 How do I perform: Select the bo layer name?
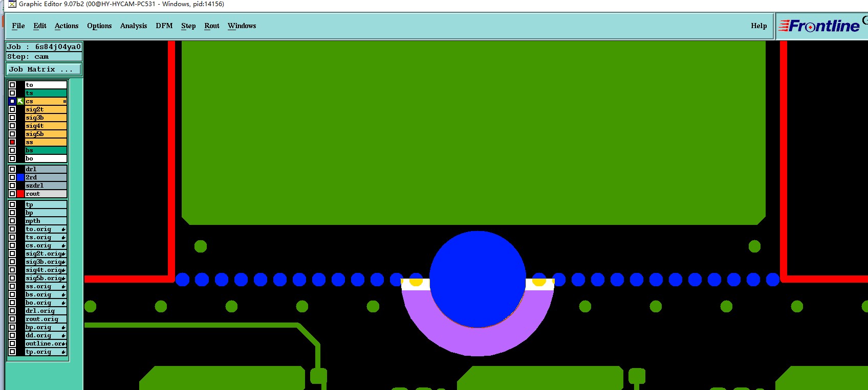(x=46, y=158)
